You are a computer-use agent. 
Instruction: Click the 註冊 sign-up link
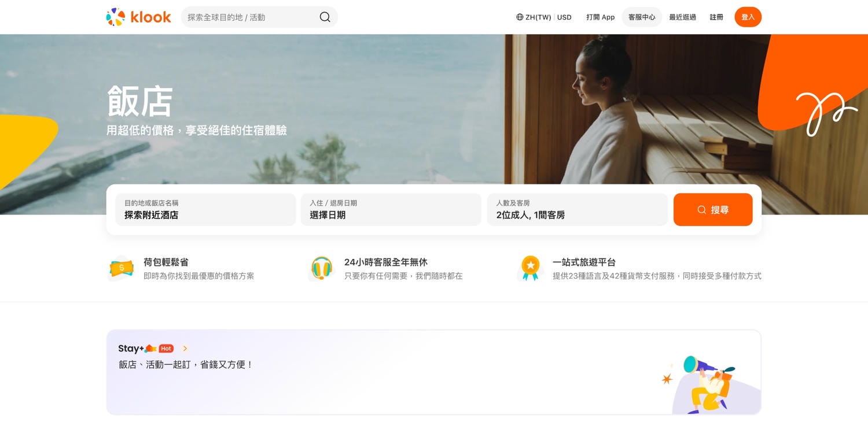pos(716,17)
